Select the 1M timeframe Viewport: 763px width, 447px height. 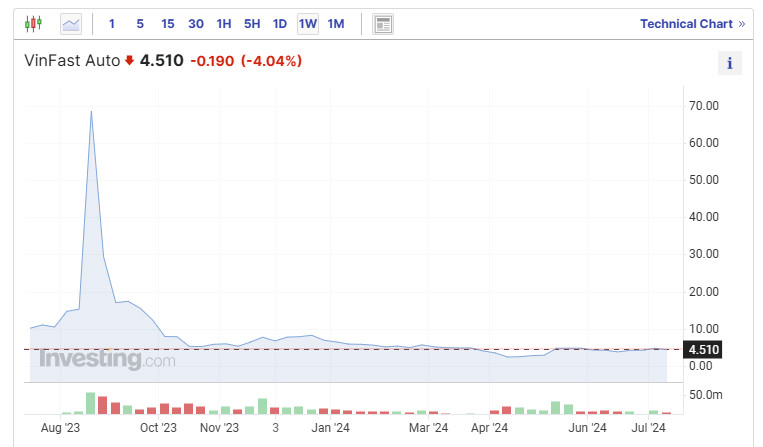336,24
